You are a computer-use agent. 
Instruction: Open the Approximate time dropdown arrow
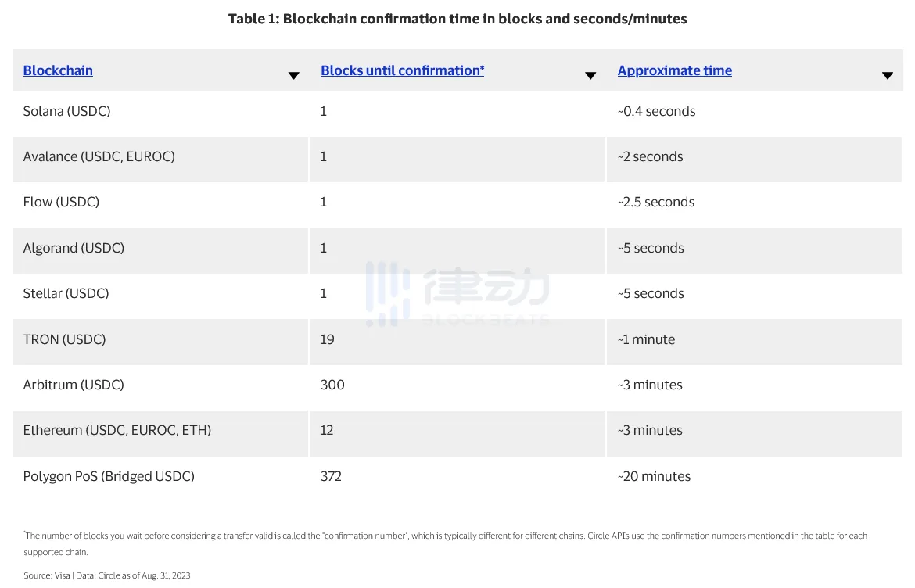(887, 75)
